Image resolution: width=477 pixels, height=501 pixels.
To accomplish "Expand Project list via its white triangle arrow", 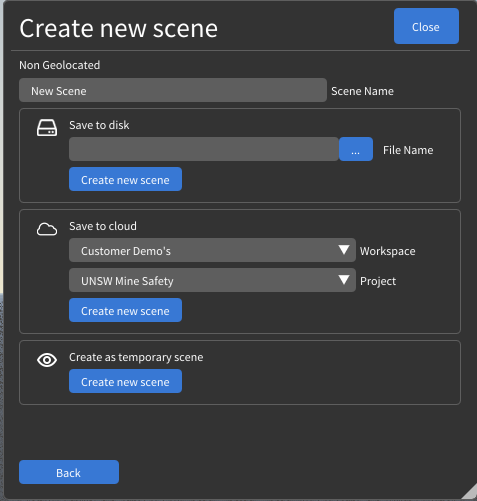I will [344, 280].
